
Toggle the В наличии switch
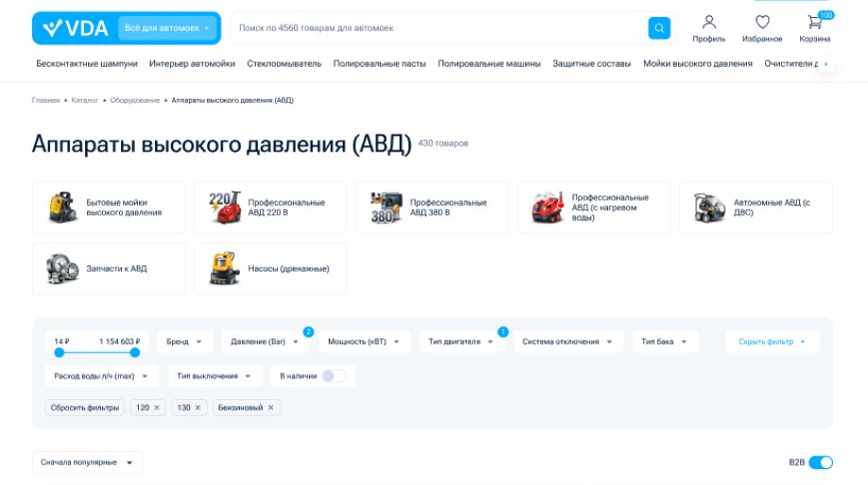(x=334, y=376)
